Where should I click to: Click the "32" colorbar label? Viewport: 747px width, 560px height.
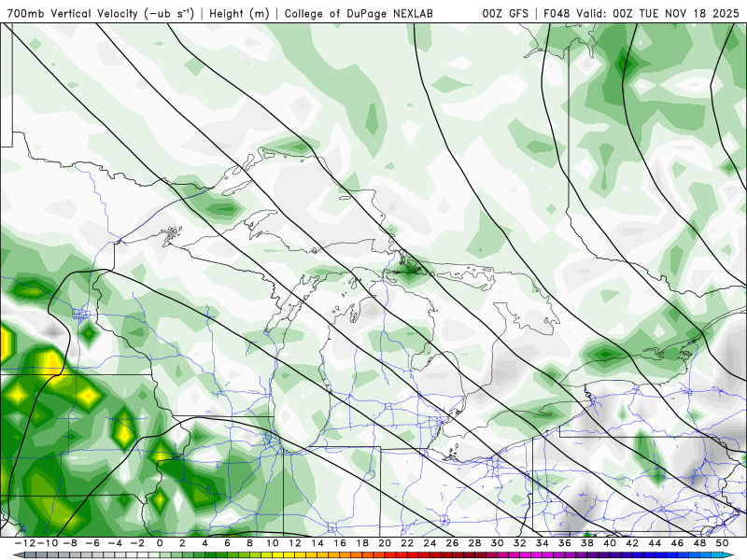pos(520,543)
